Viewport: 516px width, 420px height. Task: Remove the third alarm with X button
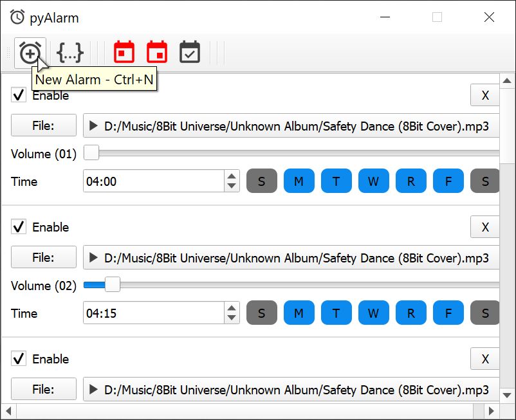[x=484, y=359]
